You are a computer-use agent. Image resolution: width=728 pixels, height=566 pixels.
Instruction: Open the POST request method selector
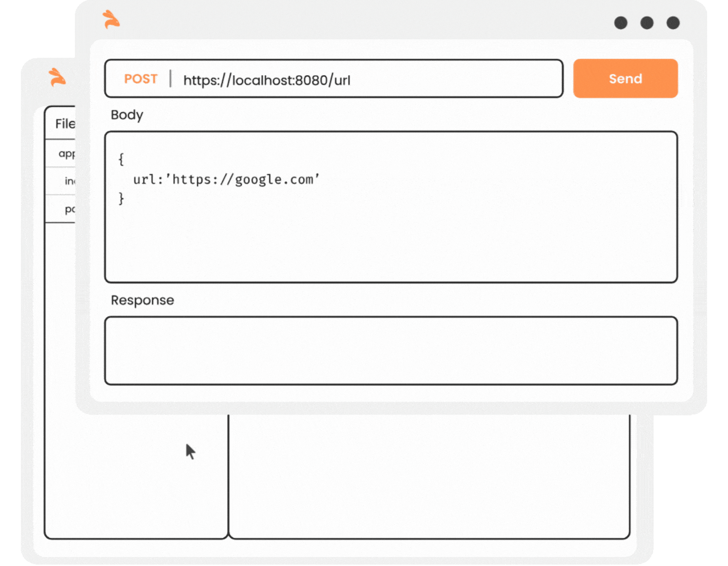(140, 79)
